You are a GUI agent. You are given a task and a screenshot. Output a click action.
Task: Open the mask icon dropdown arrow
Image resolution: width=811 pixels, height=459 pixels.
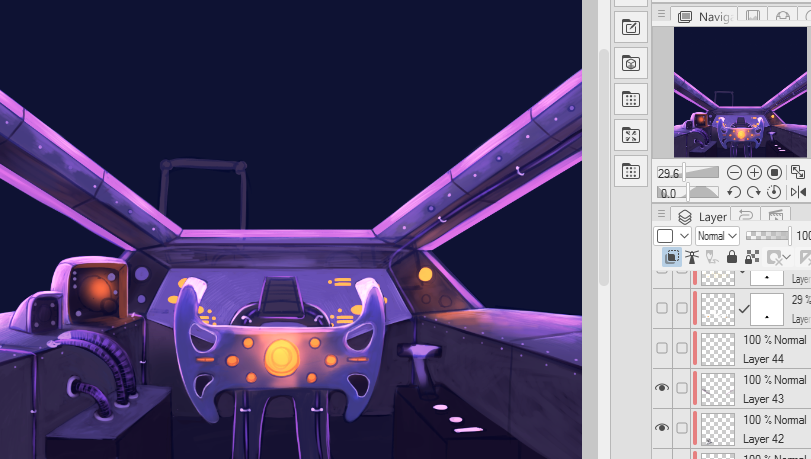(x=787, y=257)
